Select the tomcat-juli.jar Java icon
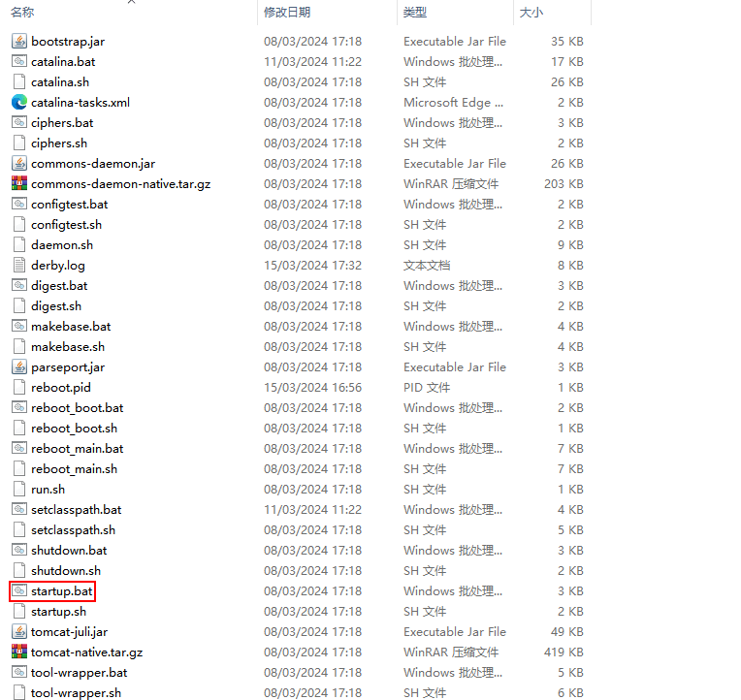Screen dimensions: 741x700 (x=19, y=631)
